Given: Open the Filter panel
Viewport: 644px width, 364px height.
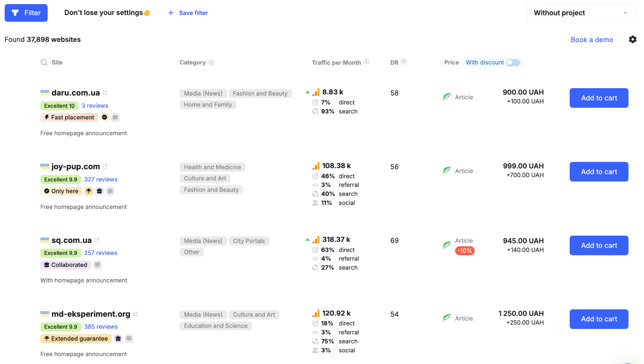Looking at the screenshot, I should tap(26, 13).
